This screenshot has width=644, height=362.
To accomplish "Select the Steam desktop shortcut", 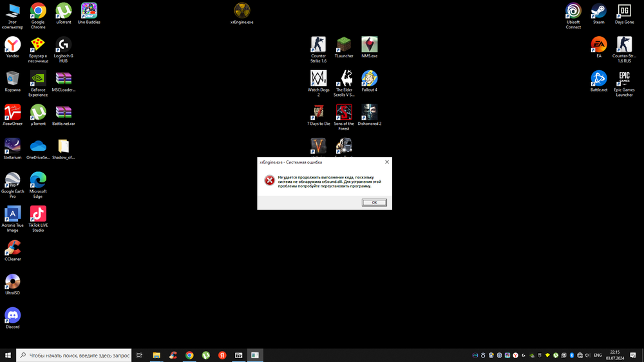I will 599,14.
